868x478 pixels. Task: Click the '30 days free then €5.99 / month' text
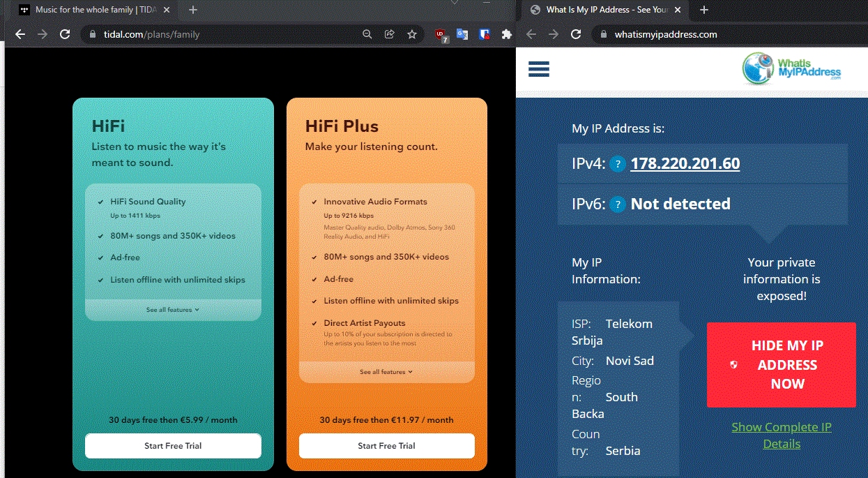pyautogui.click(x=173, y=420)
